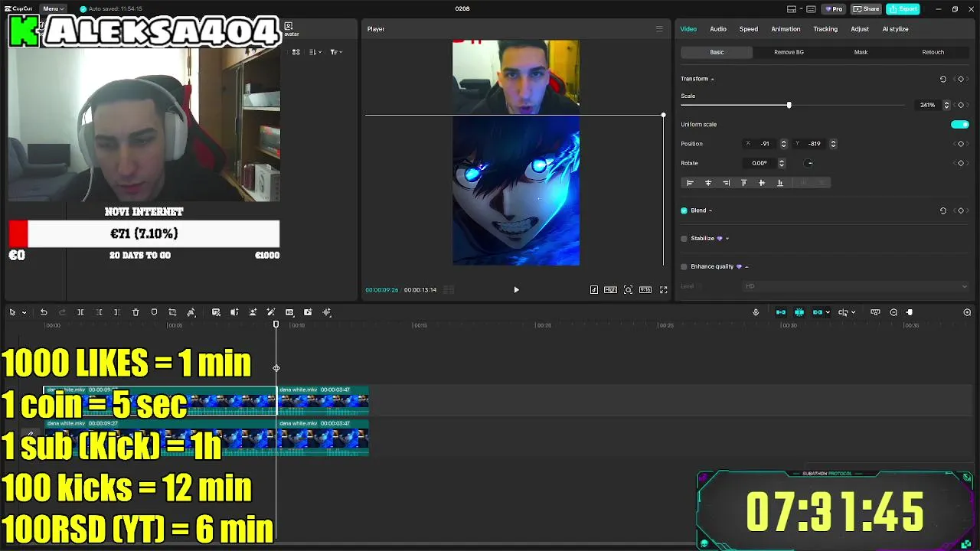Click the Delete trash icon in timeline toolbar
This screenshot has height=551, width=980.
[136, 312]
